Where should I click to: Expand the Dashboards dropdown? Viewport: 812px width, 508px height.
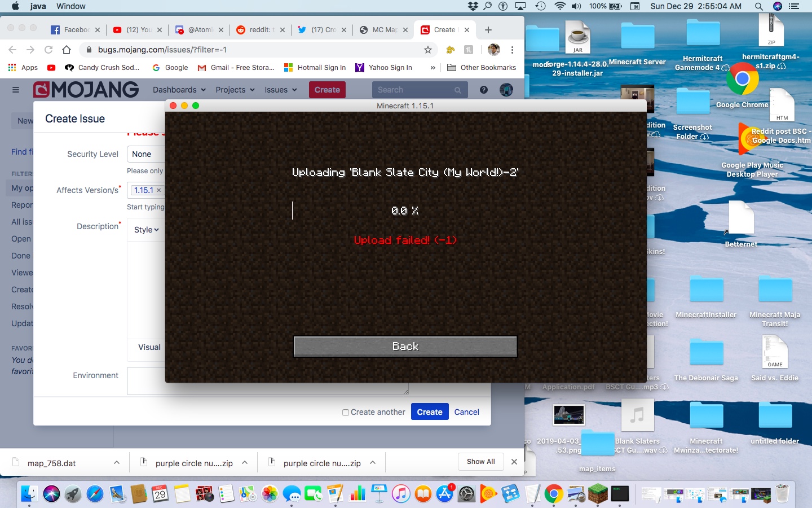click(x=179, y=90)
